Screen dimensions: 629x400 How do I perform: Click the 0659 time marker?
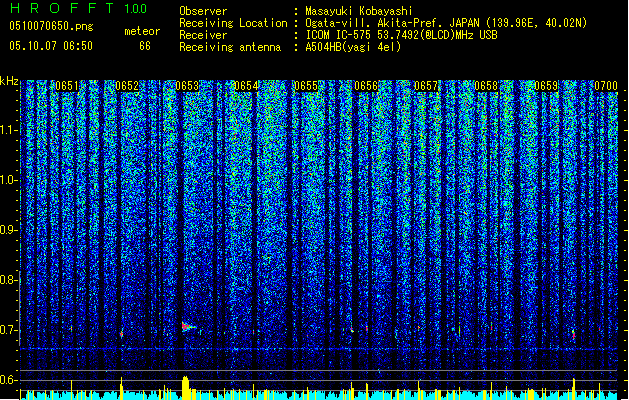[546, 86]
